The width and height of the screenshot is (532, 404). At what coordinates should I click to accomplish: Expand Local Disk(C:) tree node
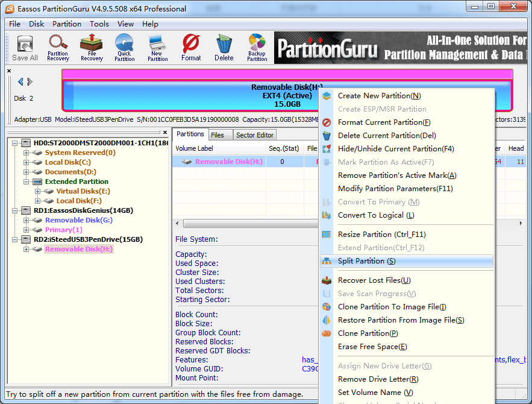26,162
